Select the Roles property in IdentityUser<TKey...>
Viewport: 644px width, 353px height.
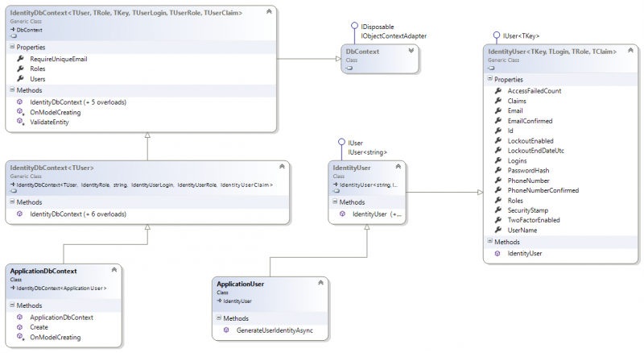pos(515,201)
